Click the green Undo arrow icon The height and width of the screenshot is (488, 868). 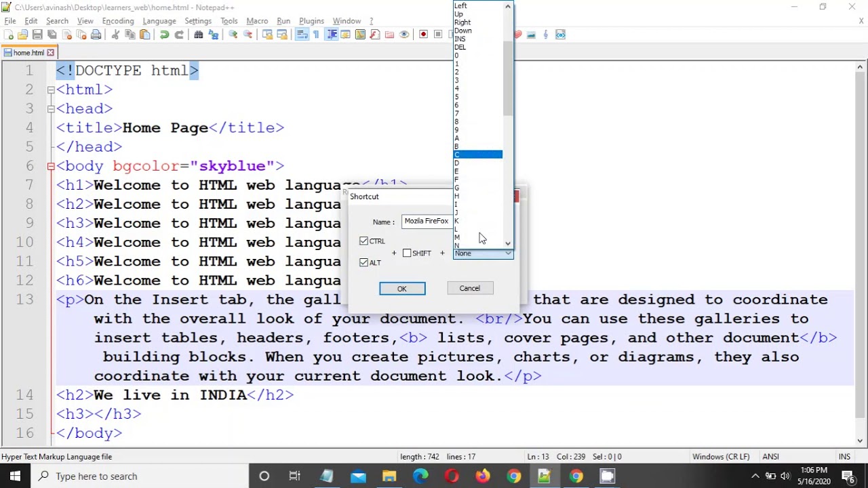tap(164, 35)
